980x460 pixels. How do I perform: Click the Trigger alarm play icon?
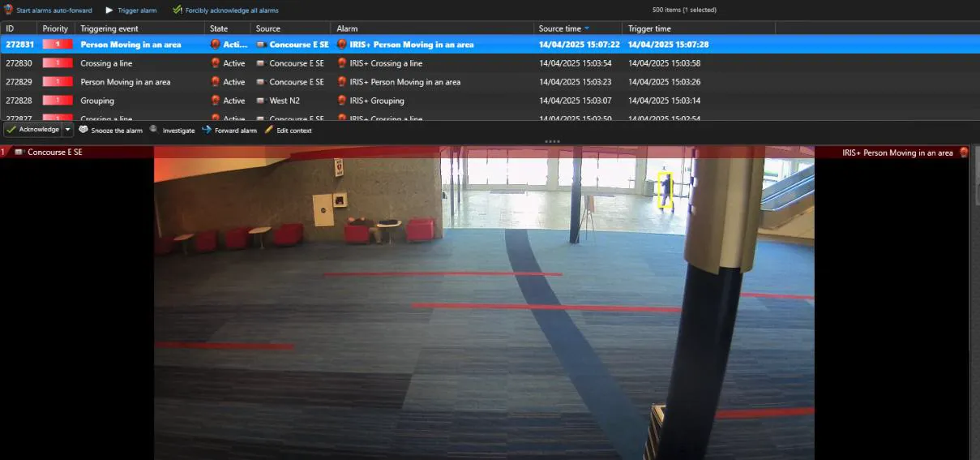pyautogui.click(x=109, y=11)
